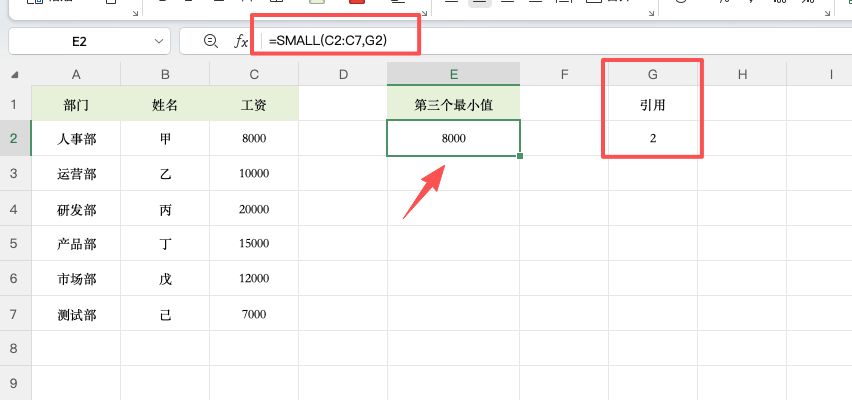This screenshot has height=400, width=852.
Task: Click the 研发部 department cell
Action: click(76, 209)
